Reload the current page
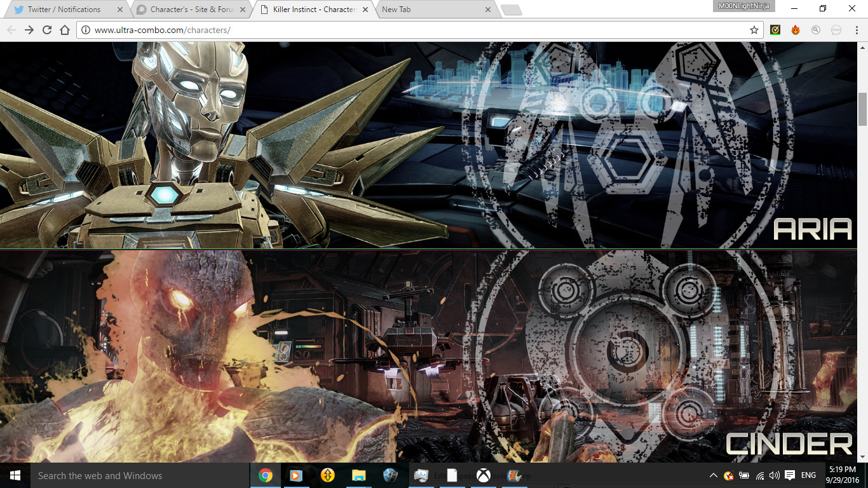The height and width of the screenshot is (488, 868). click(x=46, y=30)
